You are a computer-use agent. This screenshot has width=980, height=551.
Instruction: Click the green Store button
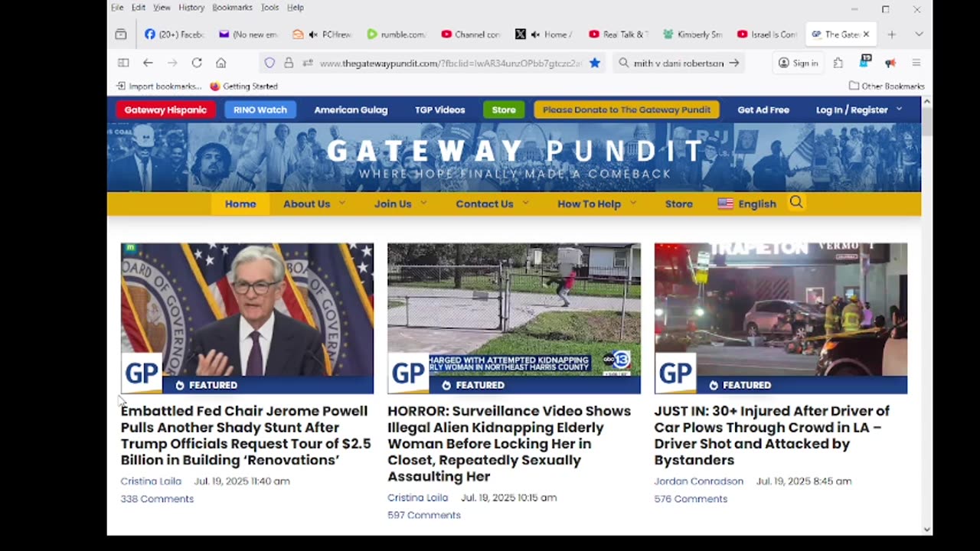504,109
